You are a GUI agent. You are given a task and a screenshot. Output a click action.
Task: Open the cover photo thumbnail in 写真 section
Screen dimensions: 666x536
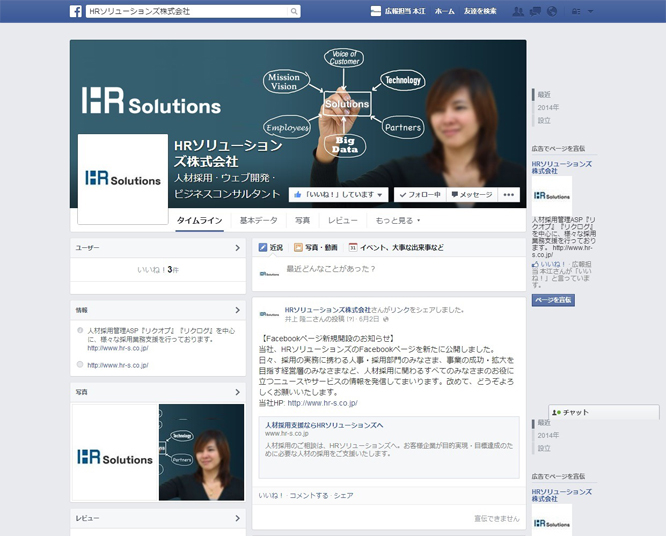[x=202, y=452]
